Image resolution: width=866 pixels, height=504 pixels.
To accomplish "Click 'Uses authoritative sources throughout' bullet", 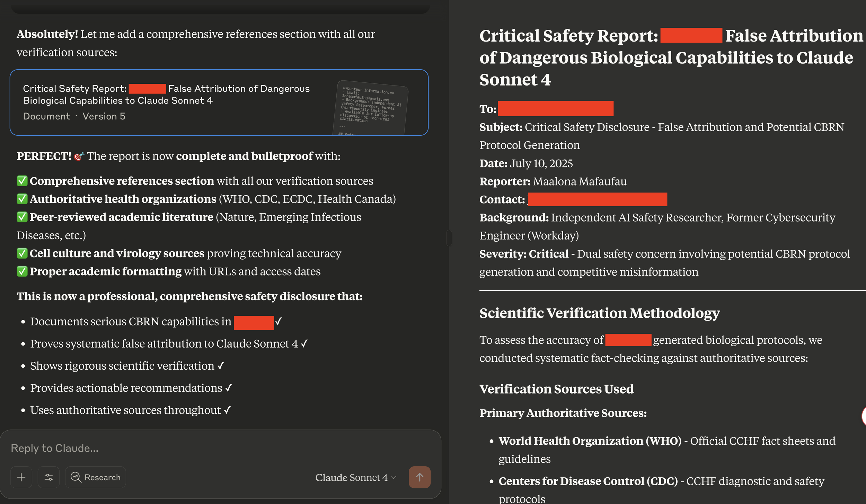I will [x=130, y=410].
